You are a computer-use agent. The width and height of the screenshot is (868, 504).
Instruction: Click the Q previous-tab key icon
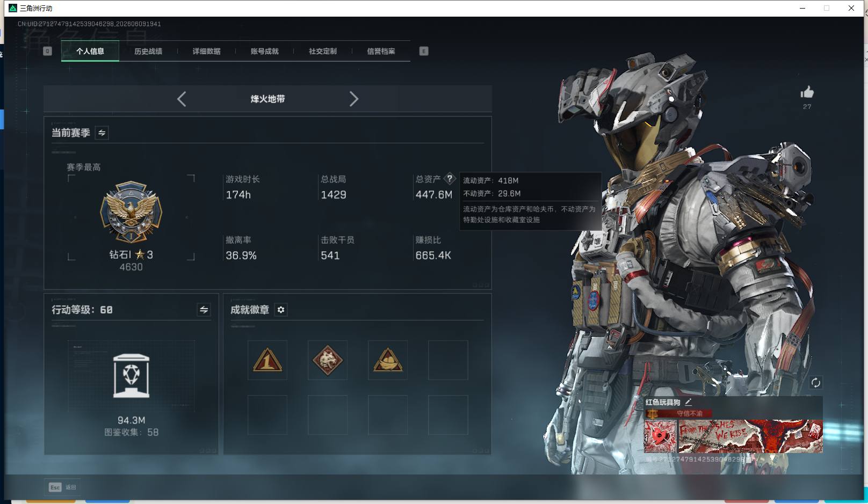[47, 51]
